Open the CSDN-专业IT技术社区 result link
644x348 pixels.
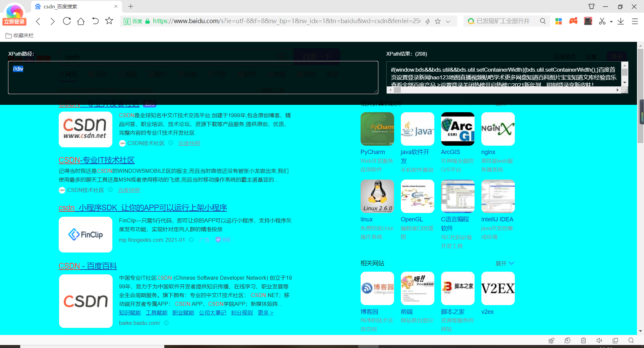pyautogui.click(x=97, y=160)
